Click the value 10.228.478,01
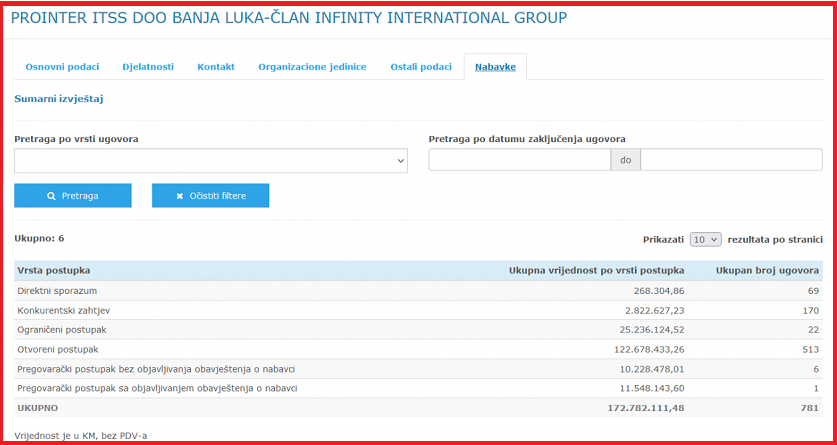Screen dimensions: 837x445 pos(651,369)
